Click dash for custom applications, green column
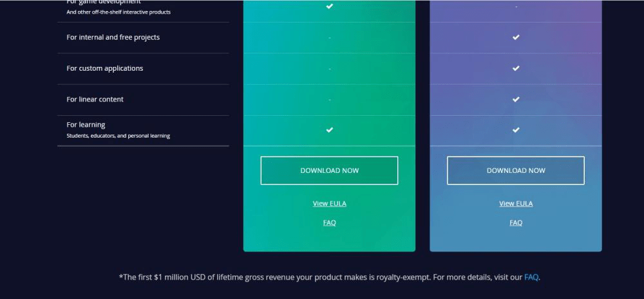 [x=329, y=69]
